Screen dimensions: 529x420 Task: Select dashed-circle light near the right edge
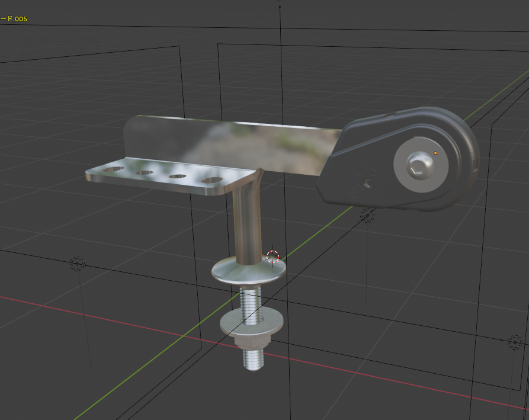[514, 342]
